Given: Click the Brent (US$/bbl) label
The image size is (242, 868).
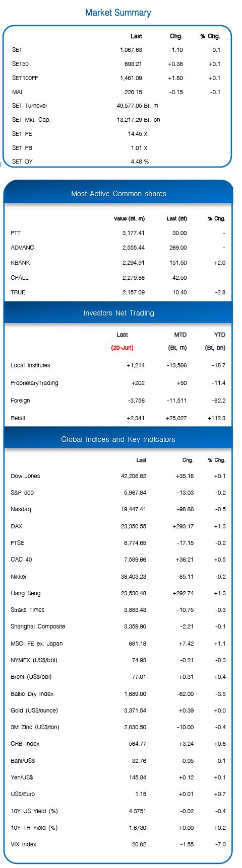Looking at the screenshot, I should click(x=31, y=677).
